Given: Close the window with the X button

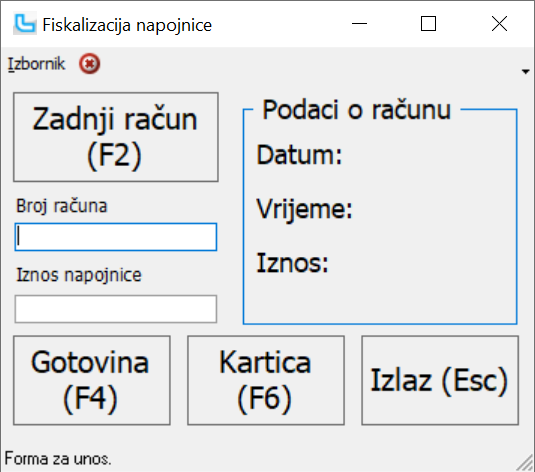Looking at the screenshot, I should click(499, 24).
